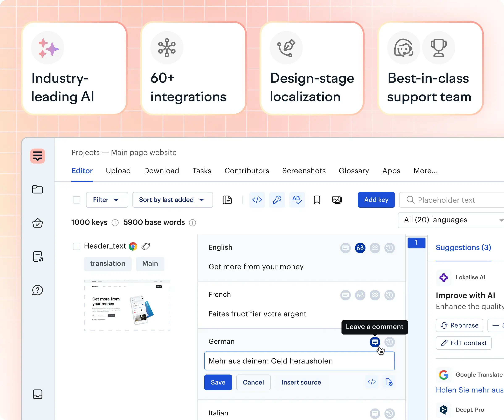
Task: Click the Rephrase button
Action: (x=459, y=325)
